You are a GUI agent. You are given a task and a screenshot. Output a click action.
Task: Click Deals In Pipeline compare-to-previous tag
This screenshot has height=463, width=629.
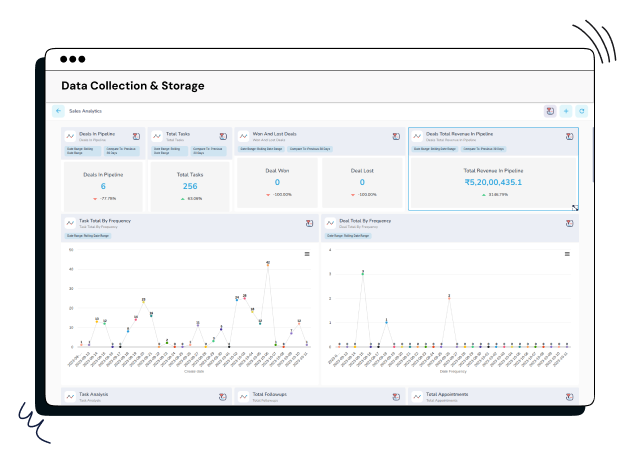tap(121, 151)
